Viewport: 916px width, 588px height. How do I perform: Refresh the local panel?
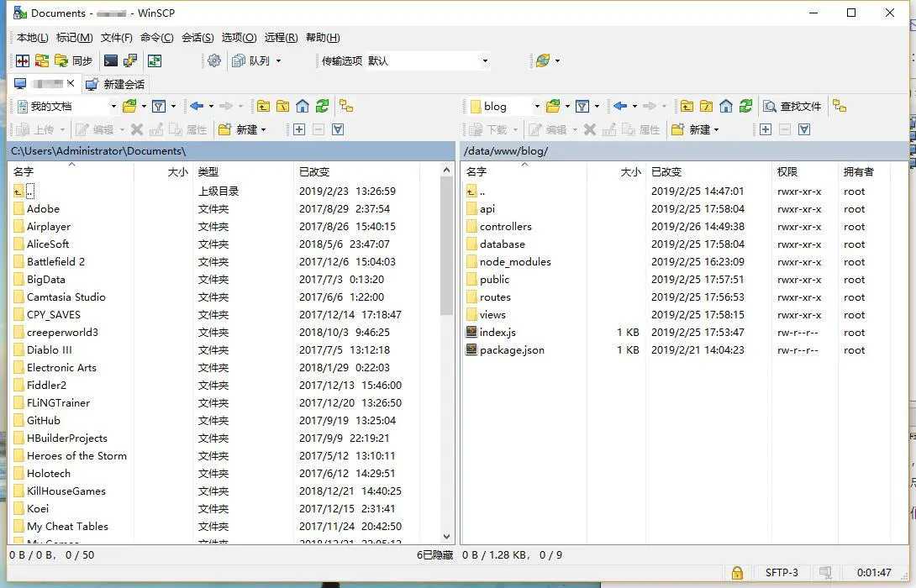click(x=322, y=107)
